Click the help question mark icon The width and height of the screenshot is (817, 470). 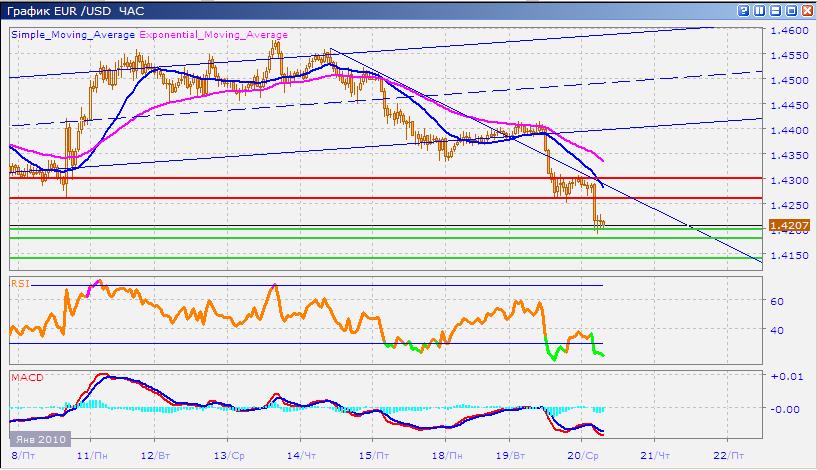click(x=744, y=10)
